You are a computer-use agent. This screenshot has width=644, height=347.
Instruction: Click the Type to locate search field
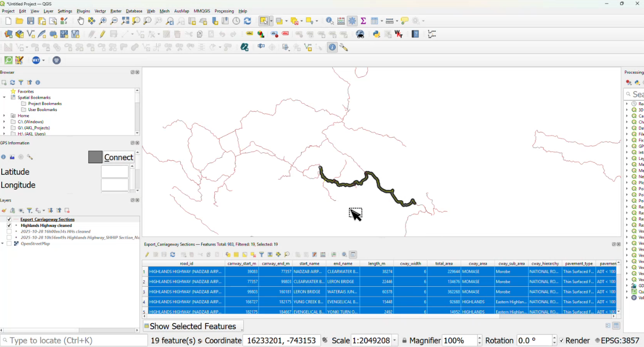click(74, 341)
